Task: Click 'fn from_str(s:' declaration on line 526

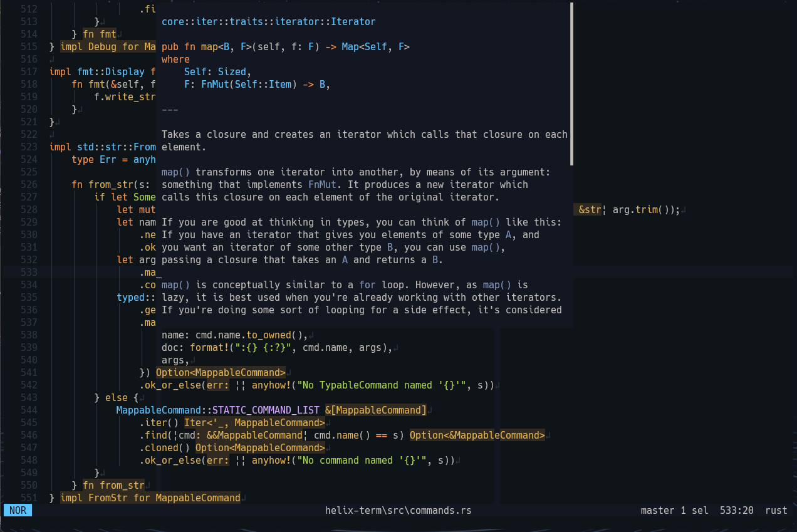Action: coord(111,184)
